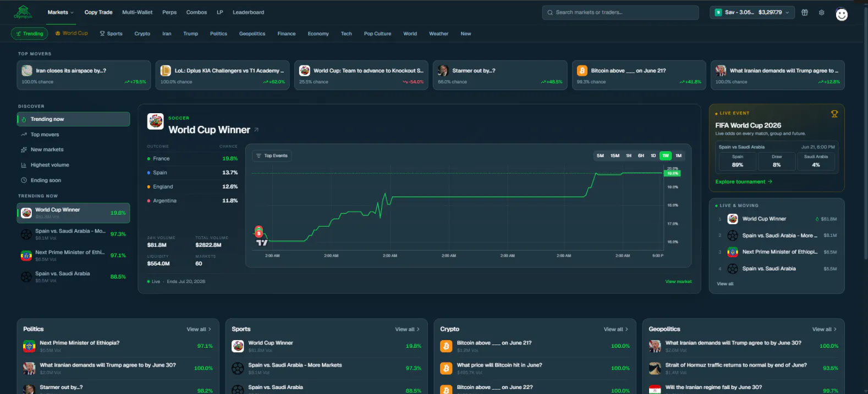Click Bitcoin icon on June 21 top mover
868x394 pixels.
(x=582, y=71)
